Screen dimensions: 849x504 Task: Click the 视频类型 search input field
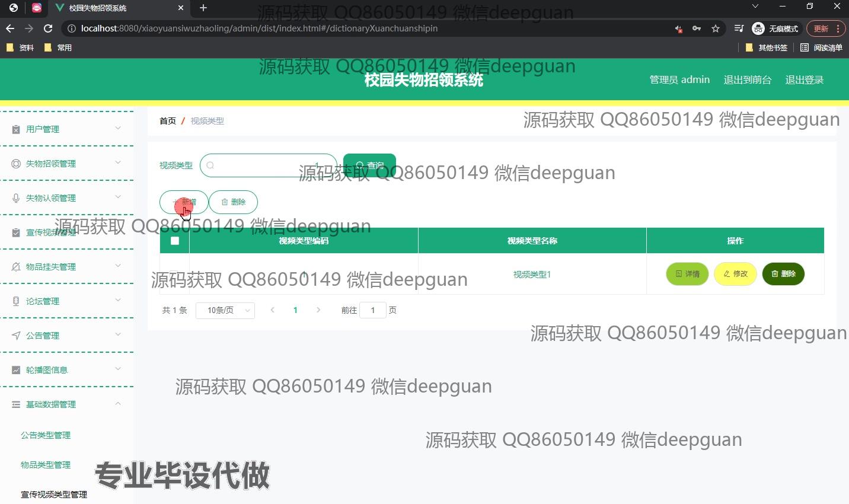pyautogui.click(x=268, y=165)
